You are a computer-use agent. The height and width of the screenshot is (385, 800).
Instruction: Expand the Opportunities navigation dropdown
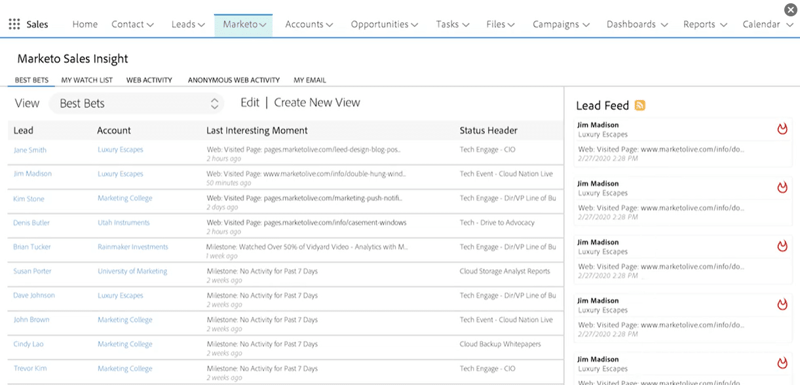click(414, 24)
